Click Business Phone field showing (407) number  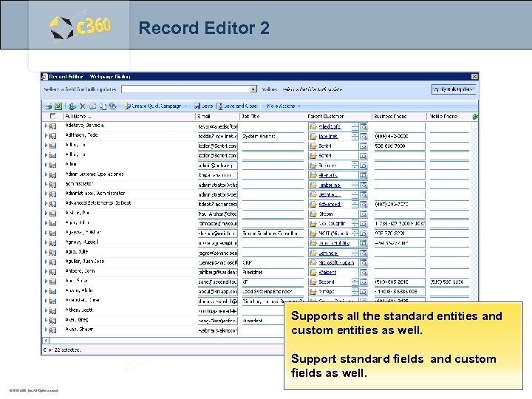pyautogui.click(x=400, y=204)
